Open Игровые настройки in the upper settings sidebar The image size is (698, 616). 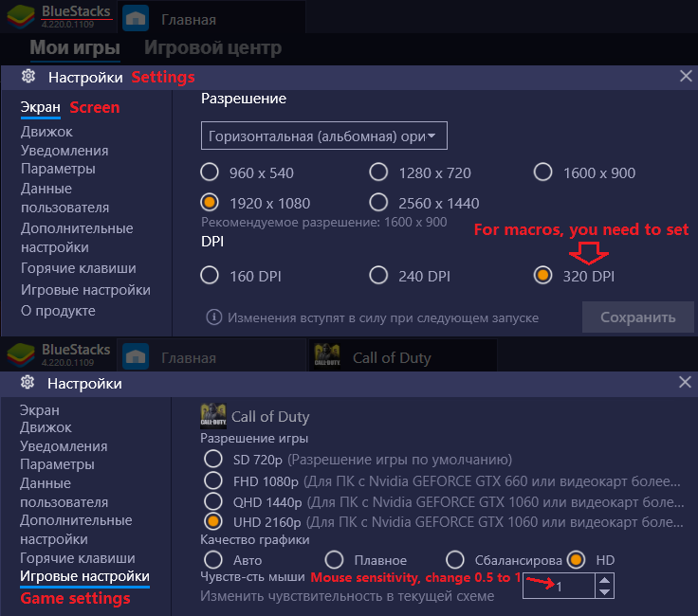85,290
